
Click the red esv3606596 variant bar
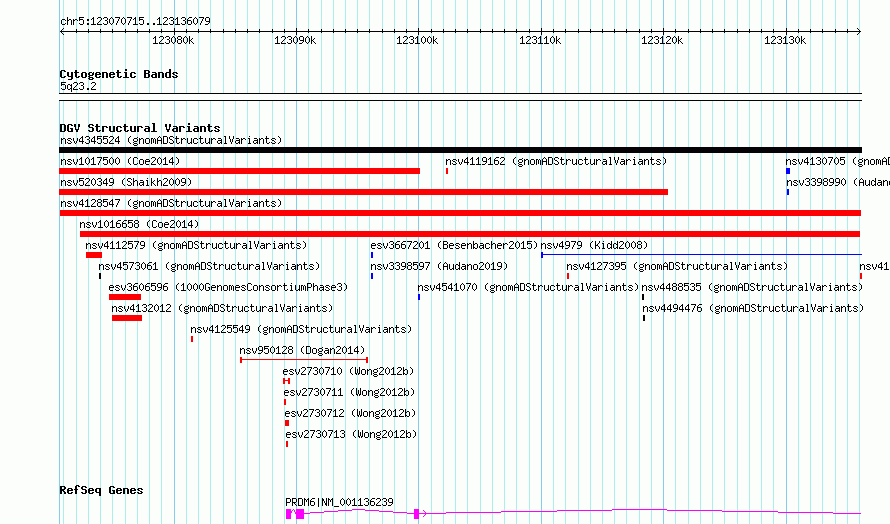(125, 297)
